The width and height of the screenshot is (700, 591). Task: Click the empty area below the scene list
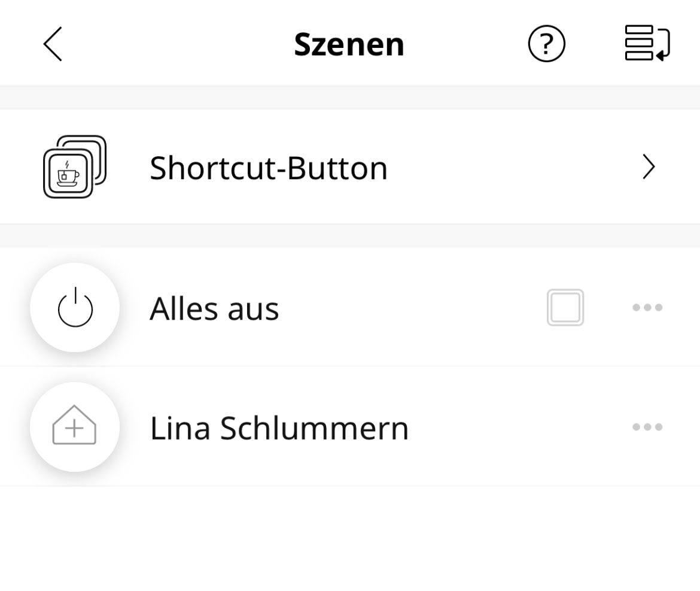[350, 539]
